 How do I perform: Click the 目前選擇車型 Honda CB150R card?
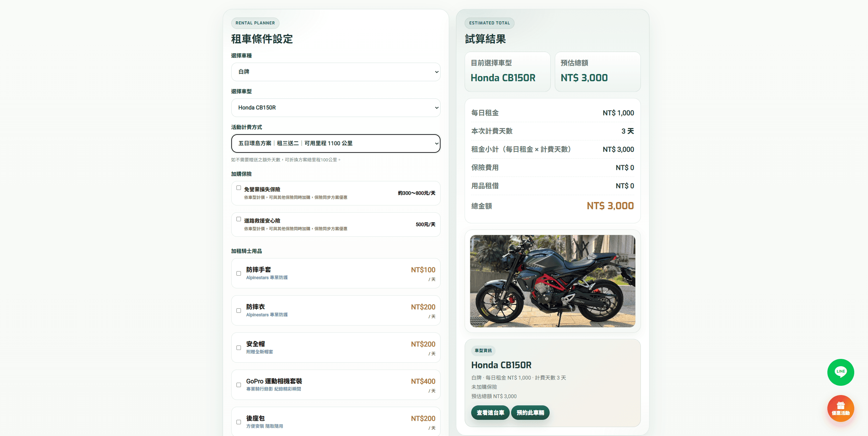(507, 72)
